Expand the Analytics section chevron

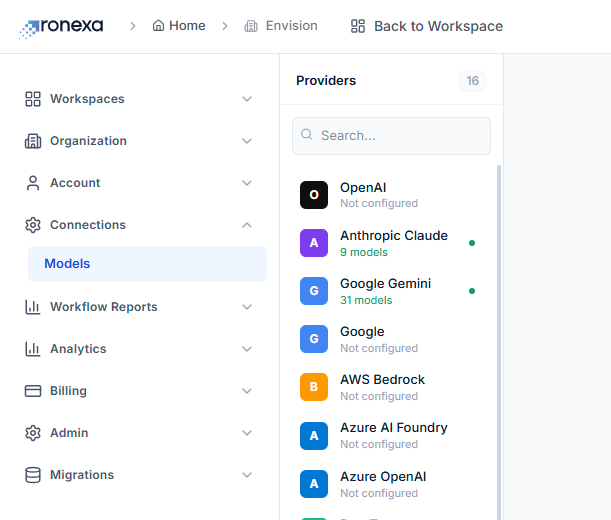point(247,349)
